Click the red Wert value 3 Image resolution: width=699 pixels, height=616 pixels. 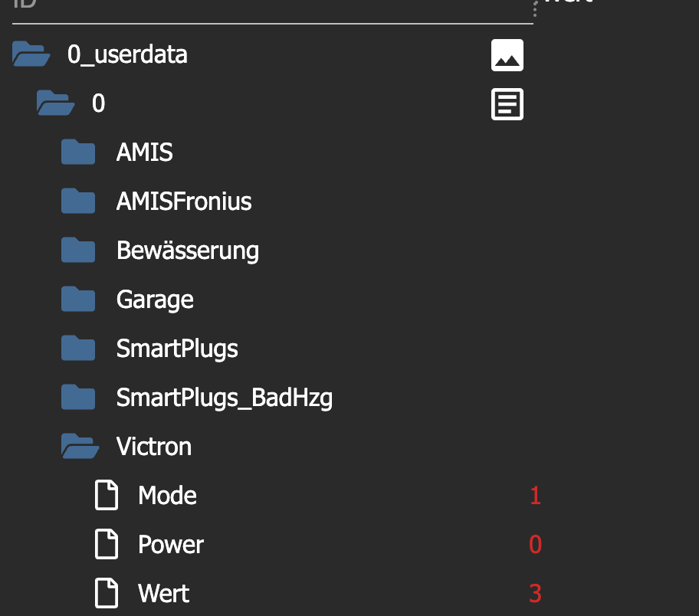pyautogui.click(x=536, y=594)
